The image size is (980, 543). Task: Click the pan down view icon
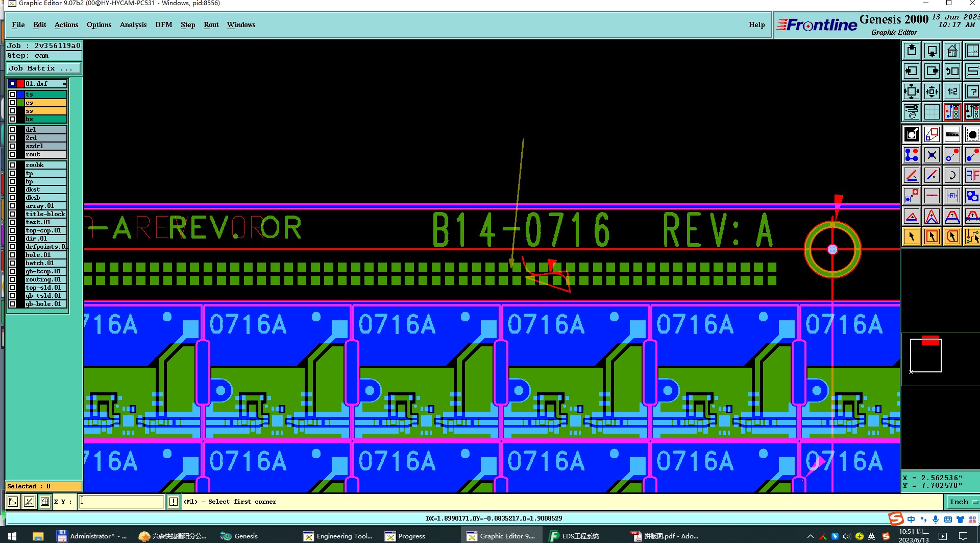(932, 51)
